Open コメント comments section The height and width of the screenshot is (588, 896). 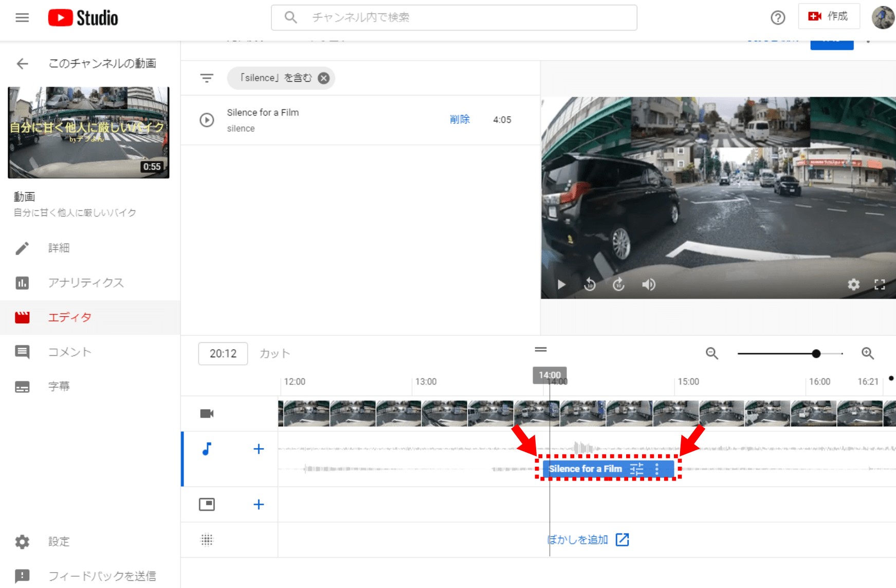[90, 352]
